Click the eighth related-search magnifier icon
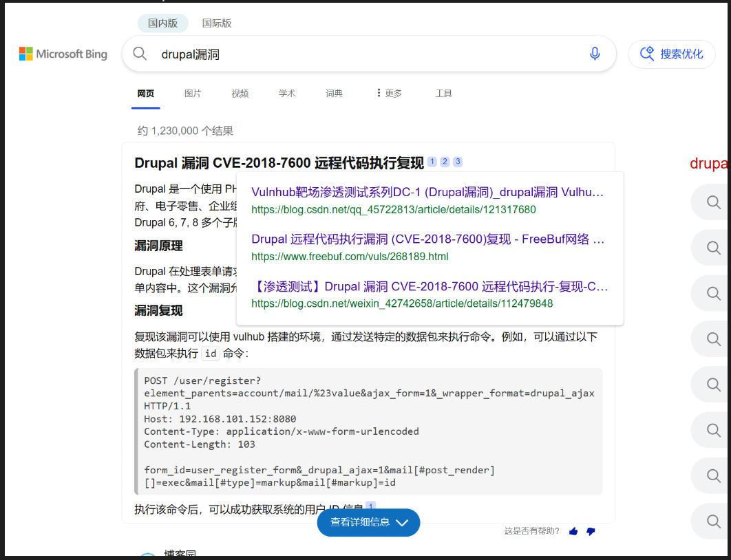Image resolution: width=731 pixels, height=560 pixels. 714,521
